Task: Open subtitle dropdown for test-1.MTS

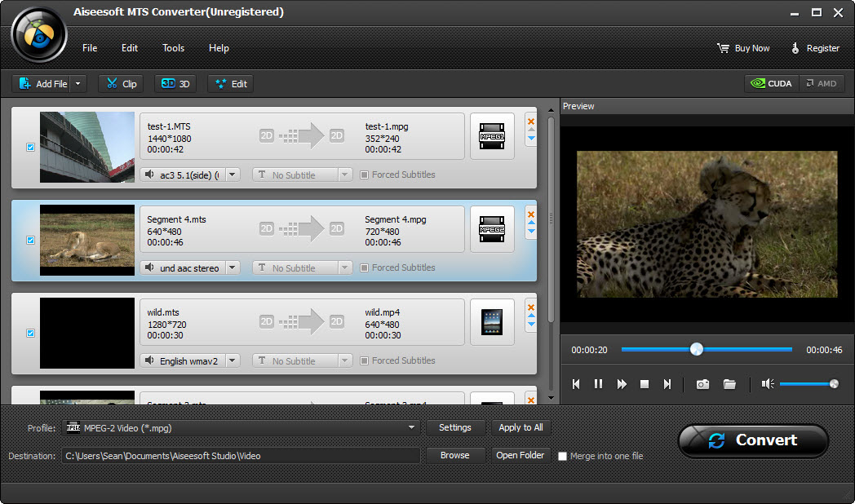Action: pos(344,175)
